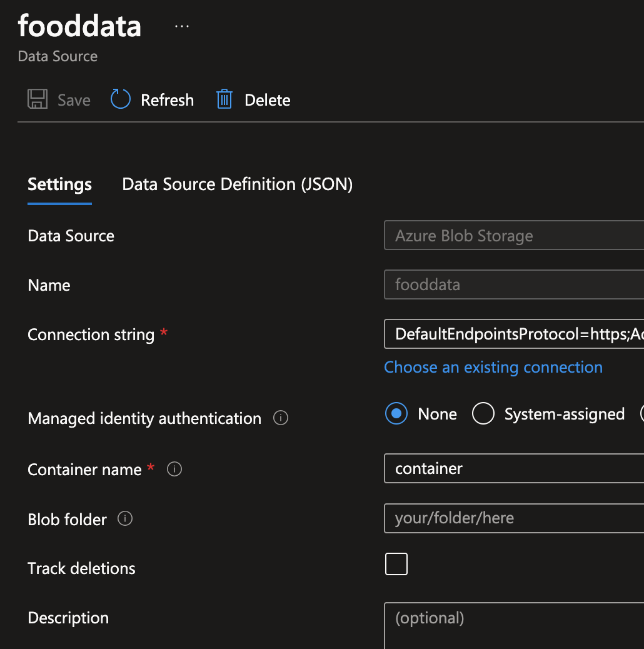
Task: Click the info icon beside Blob folder
Action: click(x=124, y=519)
